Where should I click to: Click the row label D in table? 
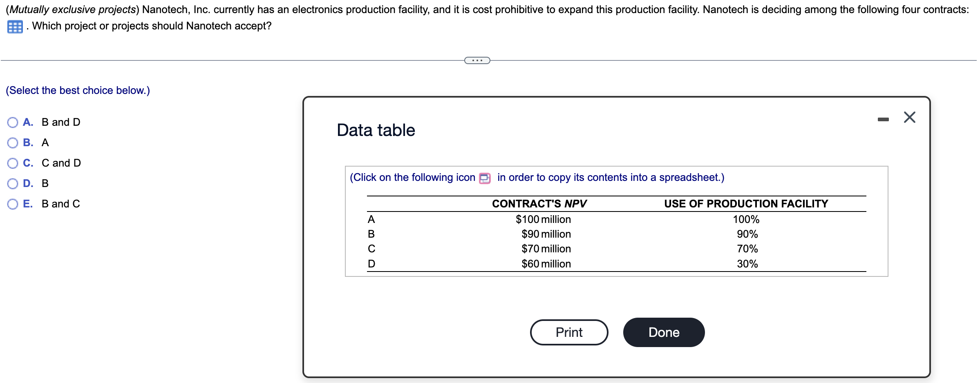tap(371, 264)
